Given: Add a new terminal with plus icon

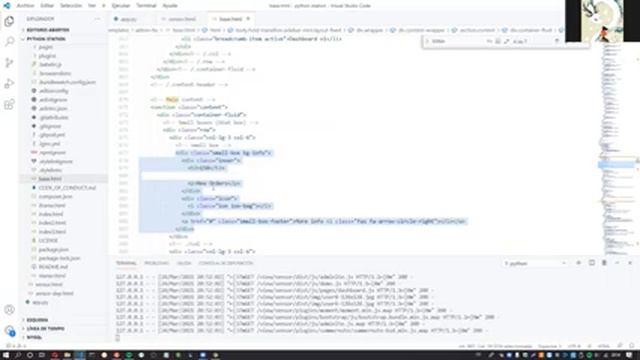Looking at the screenshot, I should click(578, 263).
